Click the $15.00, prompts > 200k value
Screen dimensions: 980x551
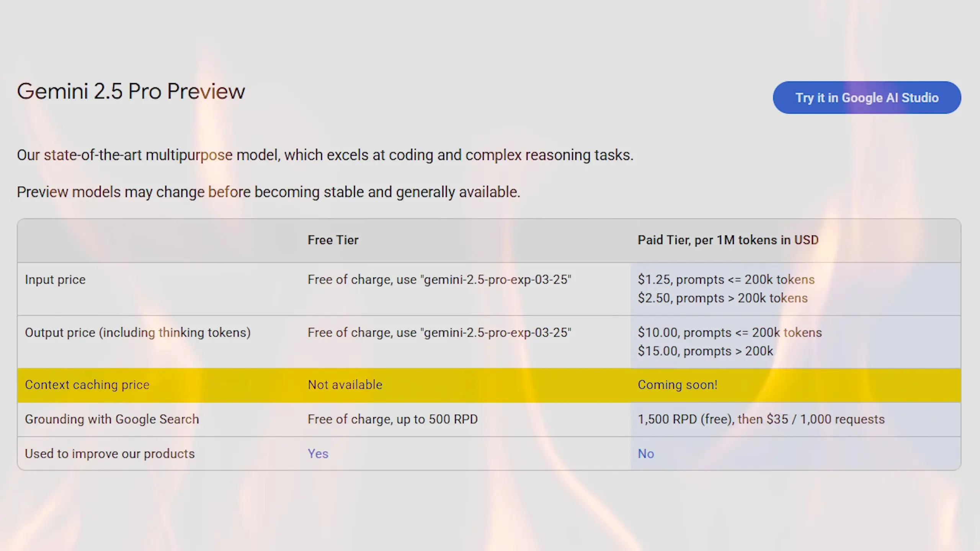[706, 351]
